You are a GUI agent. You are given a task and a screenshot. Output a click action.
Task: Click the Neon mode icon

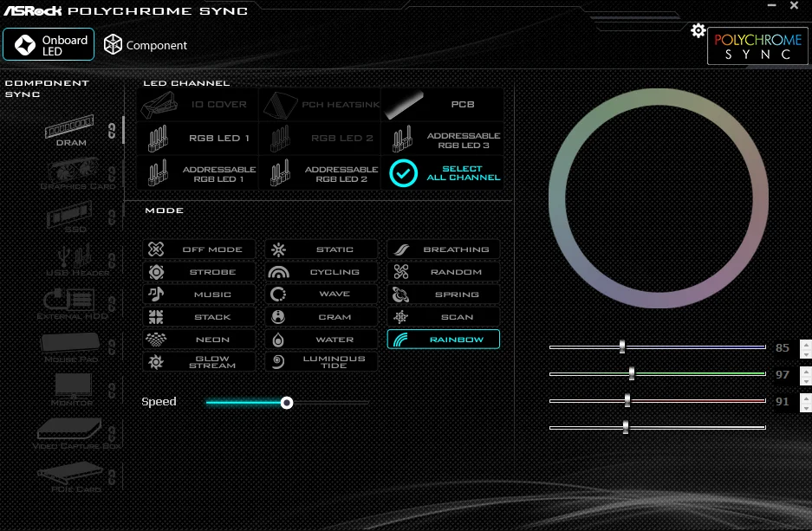(x=156, y=340)
